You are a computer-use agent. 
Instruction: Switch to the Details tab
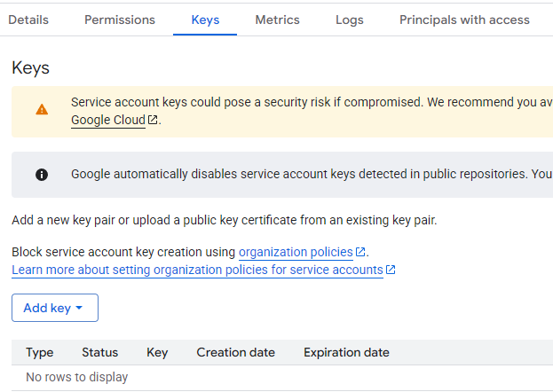(x=28, y=20)
